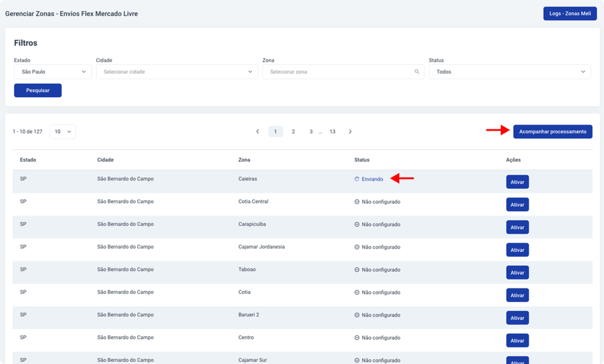Image resolution: width=604 pixels, height=364 pixels.
Task: Click SP cell in Centro row
Action: [x=23, y=337]
